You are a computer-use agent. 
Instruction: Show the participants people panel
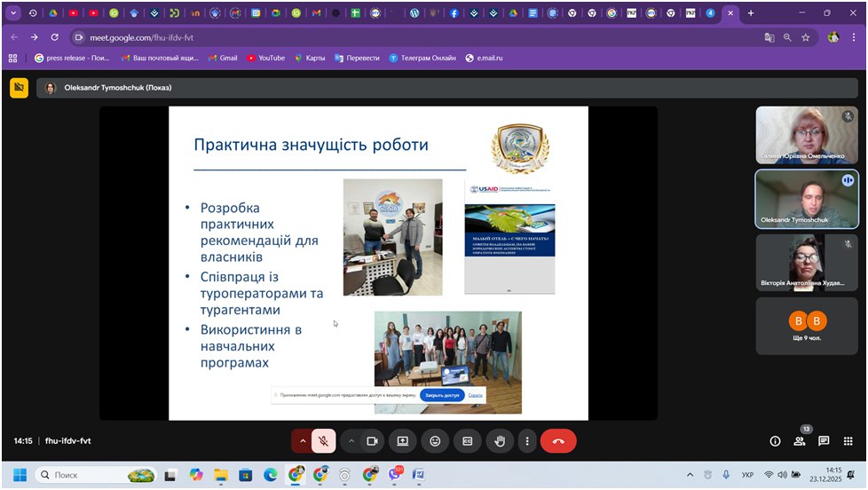(800, 441)
